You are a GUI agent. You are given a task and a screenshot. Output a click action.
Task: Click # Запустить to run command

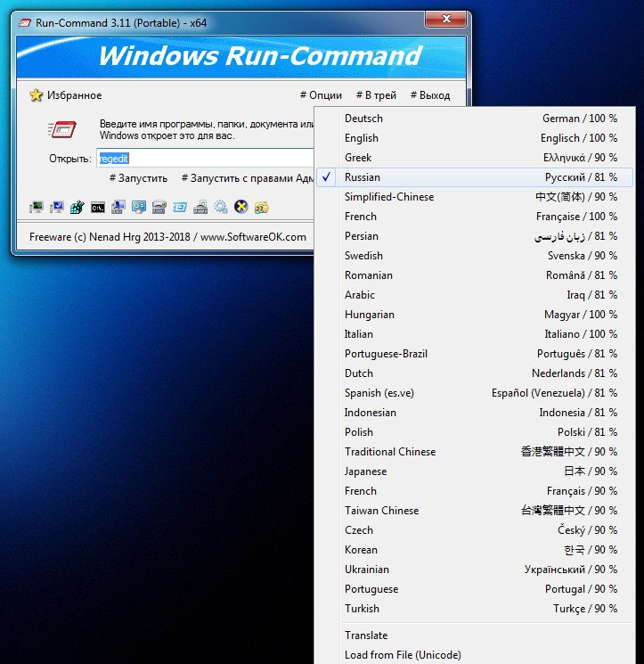point(138,178)
